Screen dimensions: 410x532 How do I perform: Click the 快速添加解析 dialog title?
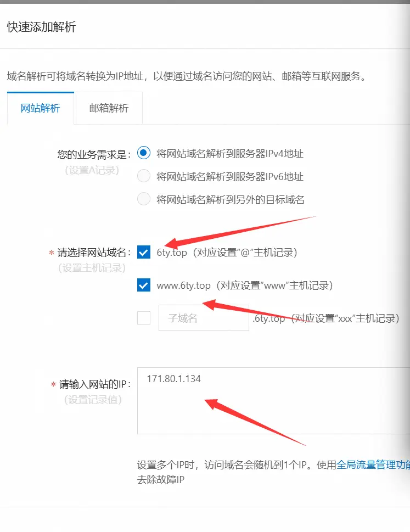(41, 27)
